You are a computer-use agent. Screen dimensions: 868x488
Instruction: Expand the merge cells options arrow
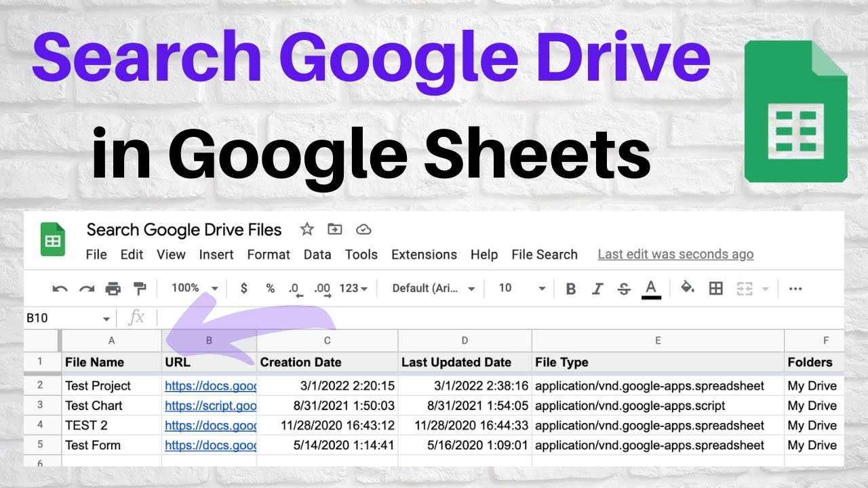click(x=766, y=289)
